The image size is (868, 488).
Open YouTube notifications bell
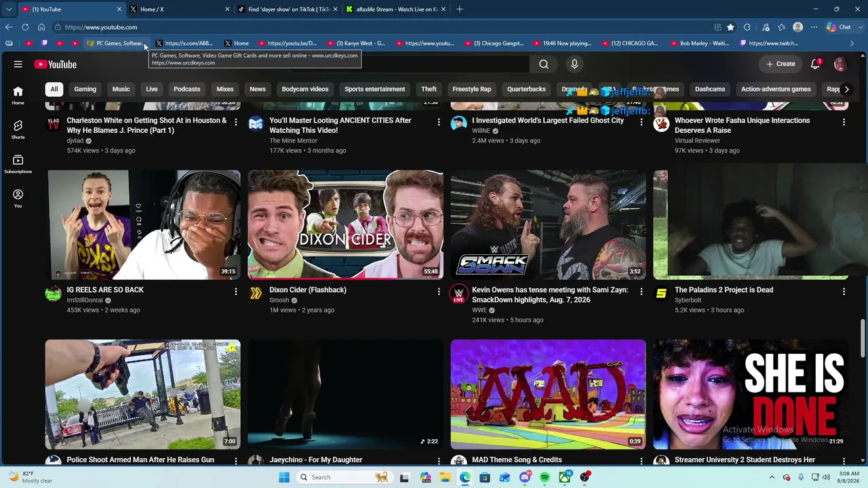816,64
